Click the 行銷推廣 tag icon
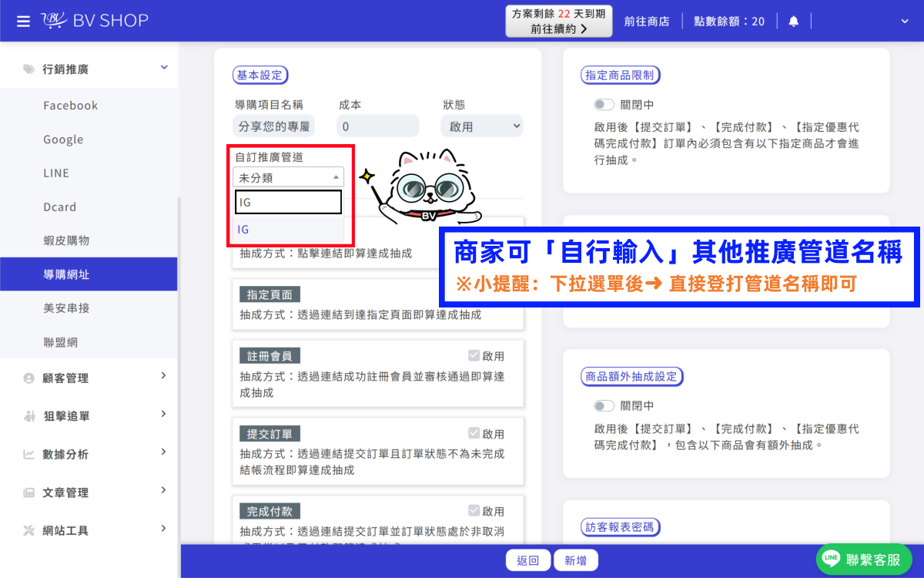The height and width of the screenshot is (578, 924). [29, 69]
